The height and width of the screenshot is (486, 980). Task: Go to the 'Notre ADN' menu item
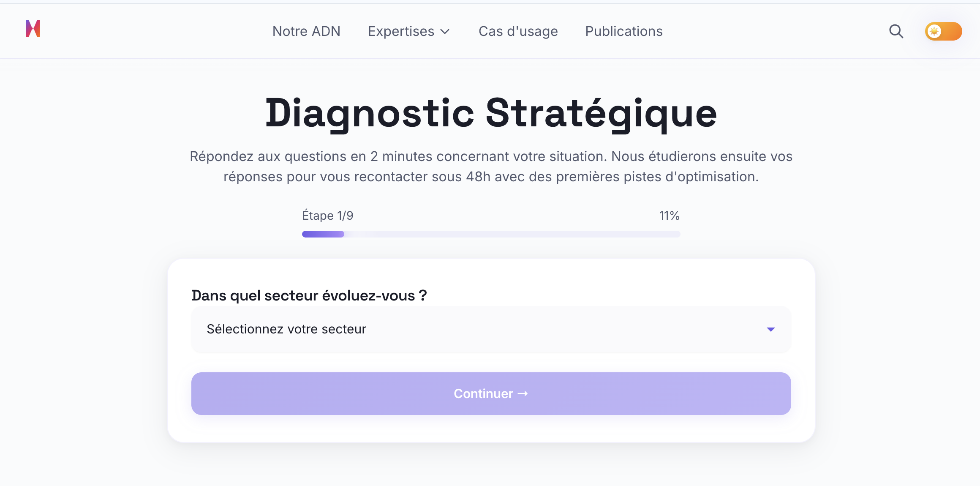[307, 31]
